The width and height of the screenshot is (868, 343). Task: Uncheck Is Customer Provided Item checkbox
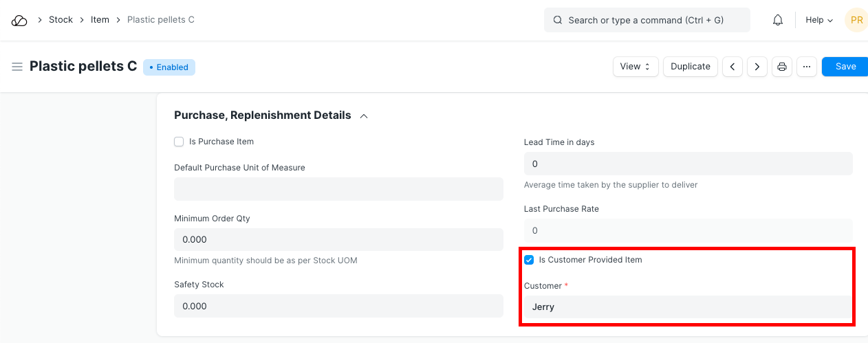coord(529,260)
